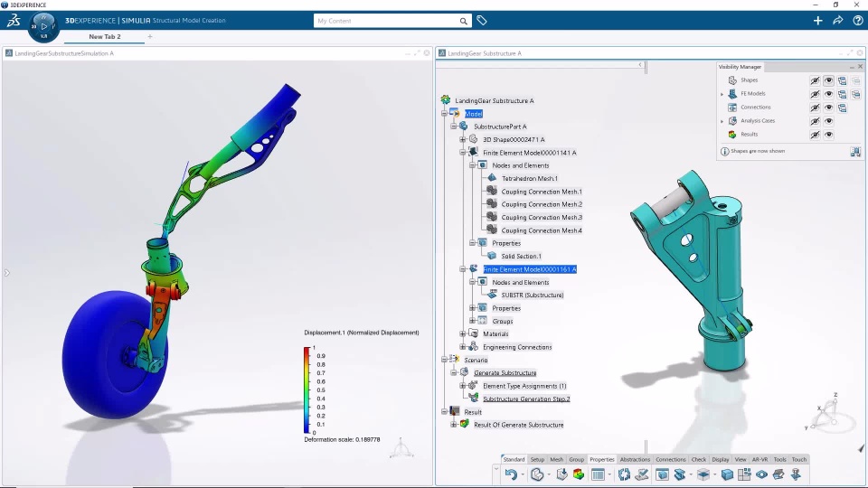Click the beam profile toolbar icon

[680, 474]
